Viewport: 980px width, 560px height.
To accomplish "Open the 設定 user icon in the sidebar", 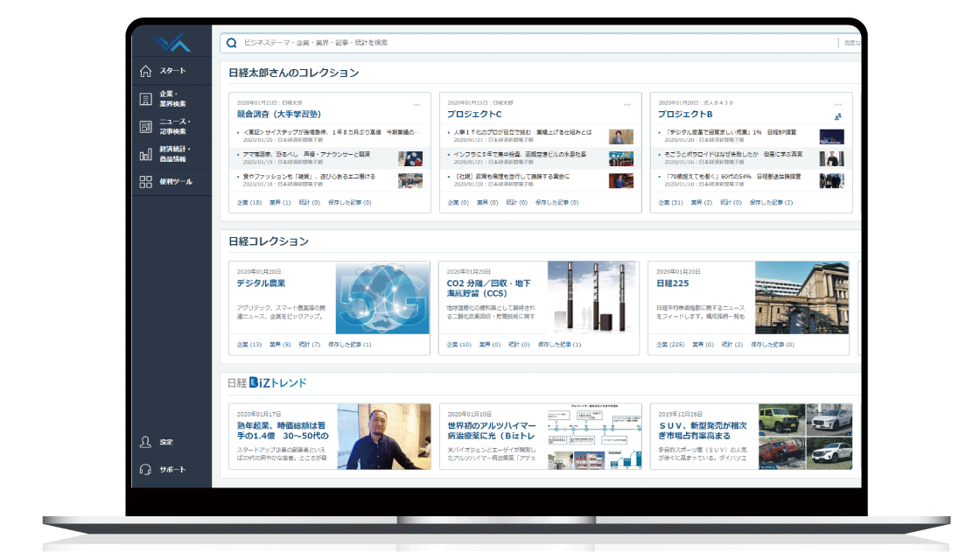I will click(145, 442).
